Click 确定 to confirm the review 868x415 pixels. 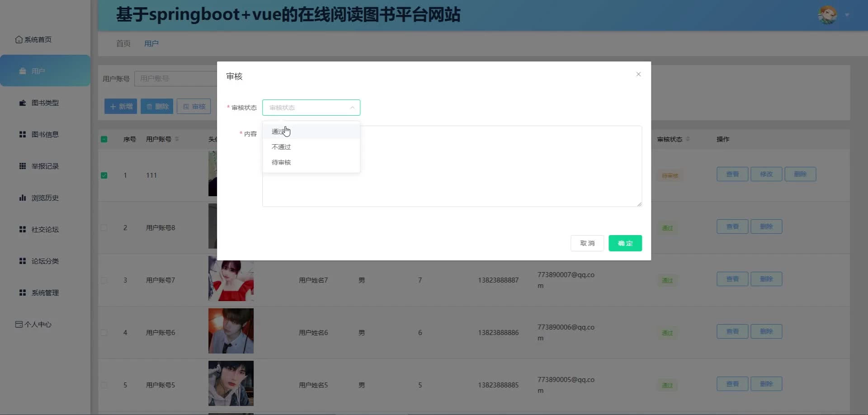(x=625, y=243)
